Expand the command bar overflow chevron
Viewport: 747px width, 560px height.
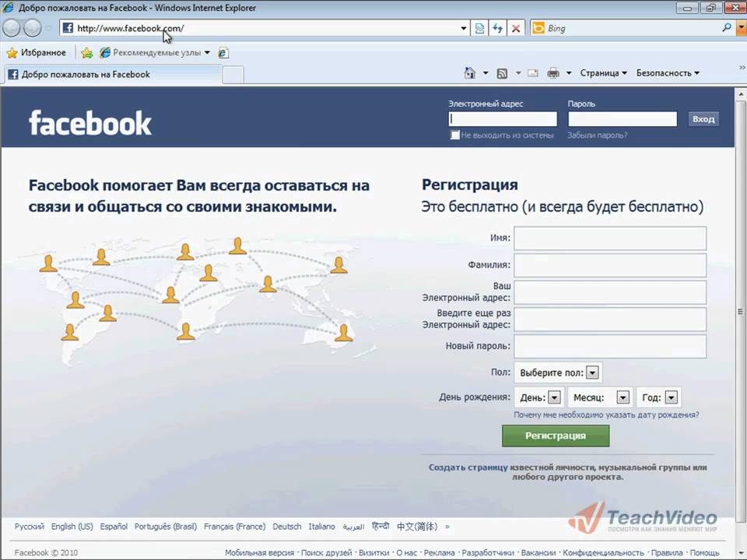(742, 68)
